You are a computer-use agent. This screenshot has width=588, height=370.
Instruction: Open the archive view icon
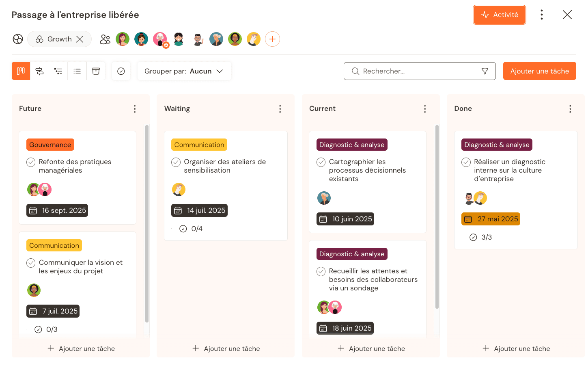tap(96, 71)
